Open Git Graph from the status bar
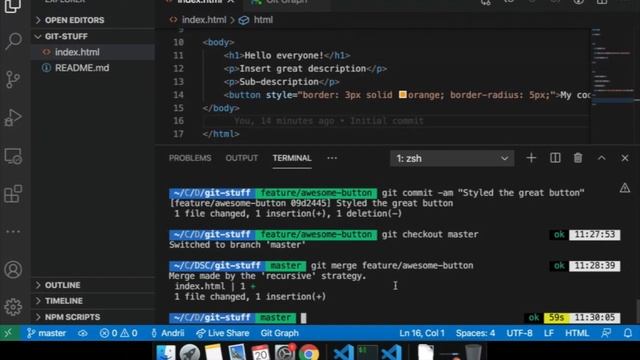 [280, 333]
